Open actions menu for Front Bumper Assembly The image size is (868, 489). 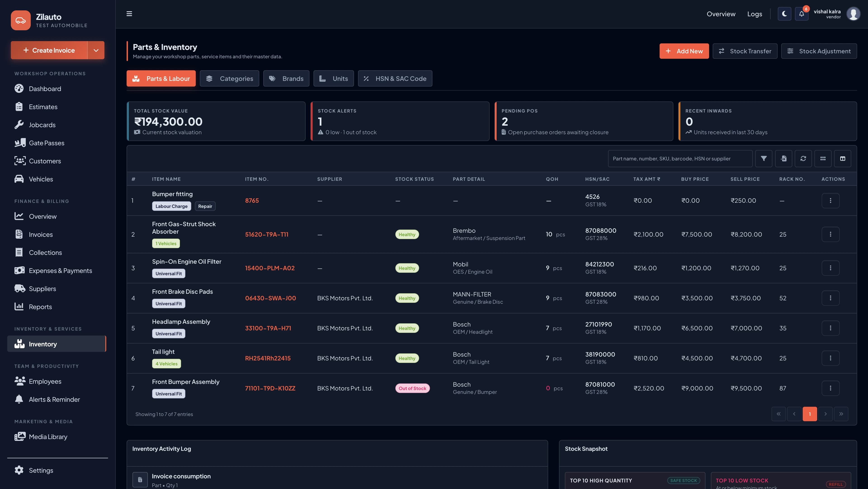tap(830, 388)
